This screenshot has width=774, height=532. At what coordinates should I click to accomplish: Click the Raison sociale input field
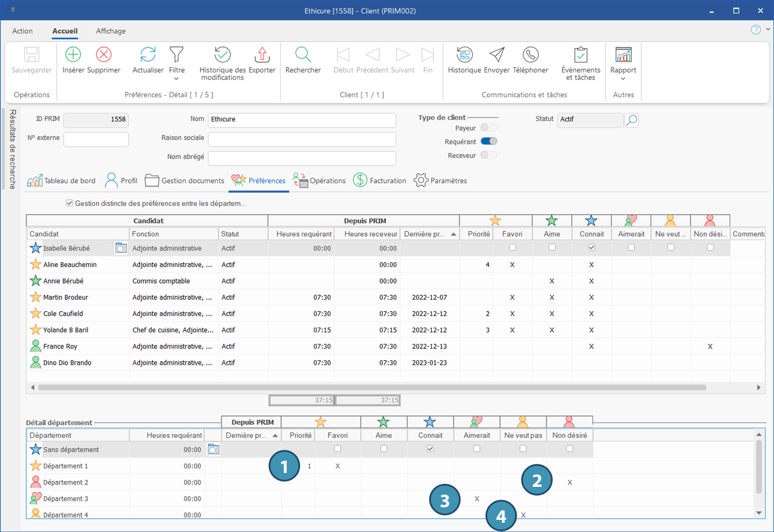(x=302, y=139)
